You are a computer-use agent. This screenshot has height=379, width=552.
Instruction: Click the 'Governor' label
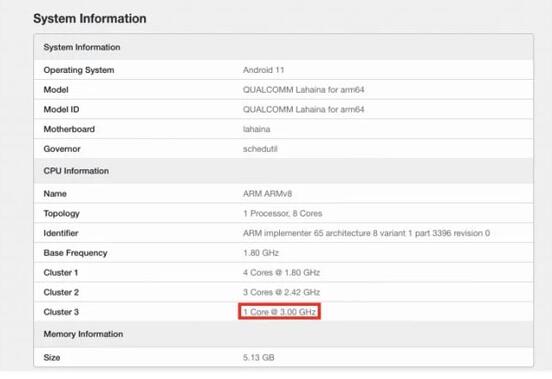click(x=62, y=149)
